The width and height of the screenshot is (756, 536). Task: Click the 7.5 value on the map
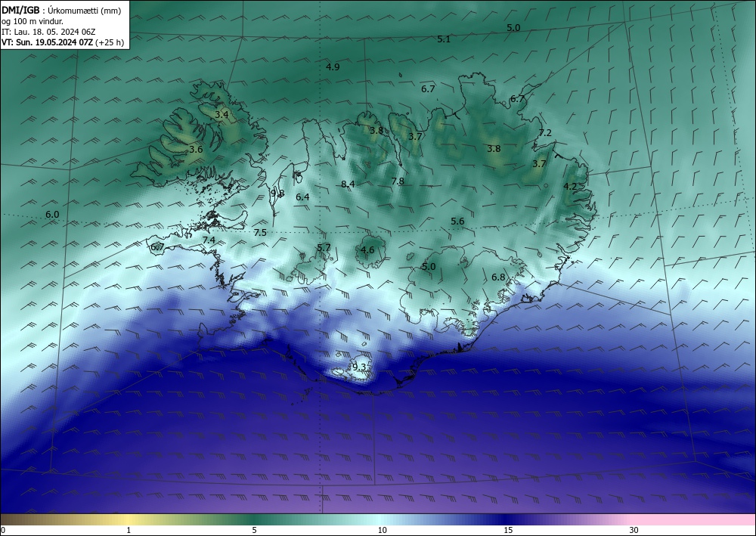pyautogui.click(x=260, y=233)
